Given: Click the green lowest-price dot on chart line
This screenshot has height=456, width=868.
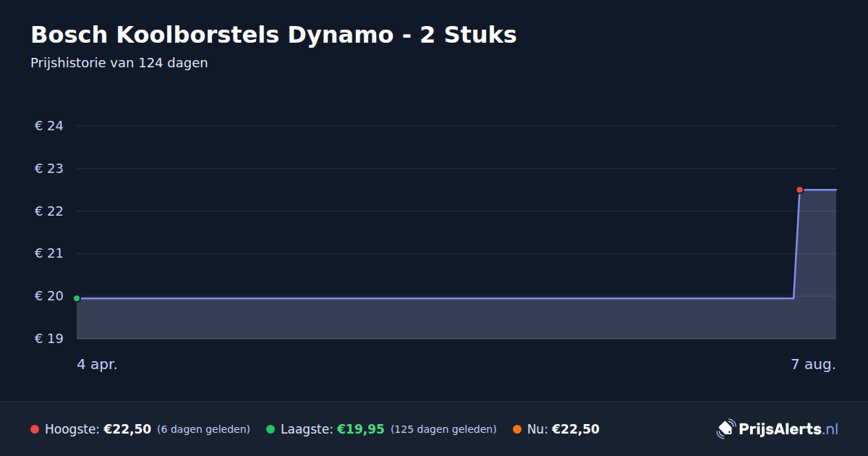Looking at the screenshot, I should [77, 298].
